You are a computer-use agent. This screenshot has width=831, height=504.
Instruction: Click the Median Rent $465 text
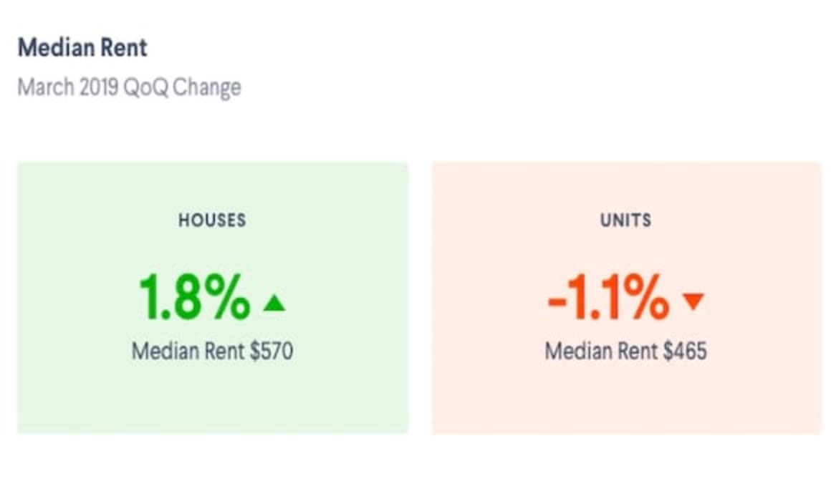point(626,351)
